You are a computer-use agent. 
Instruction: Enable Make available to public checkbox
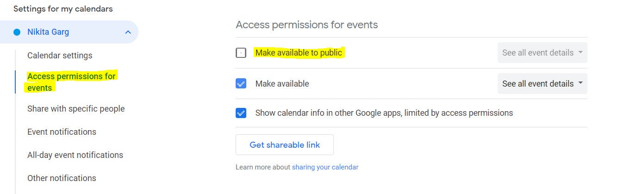pyautogui.click(x=241, y=53)
